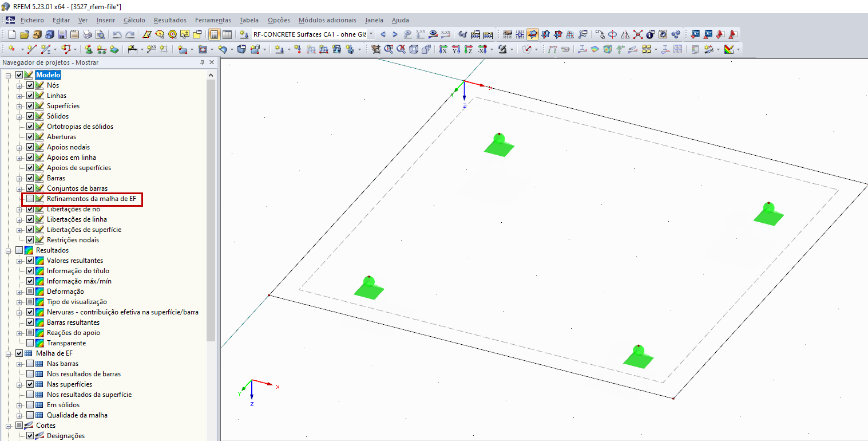The width and height of the screenshot is (868, 441).
Task: Toggle the project navigator panel icon
Action: [x=215, y=34]
